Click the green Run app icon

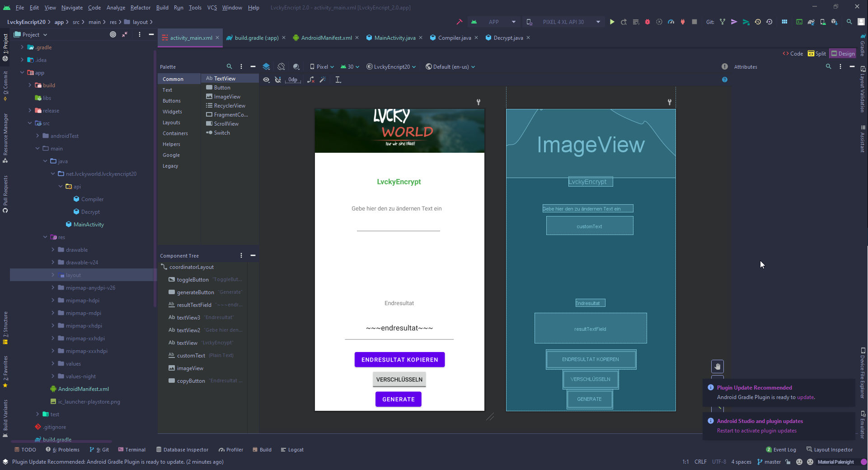point(612,22)
